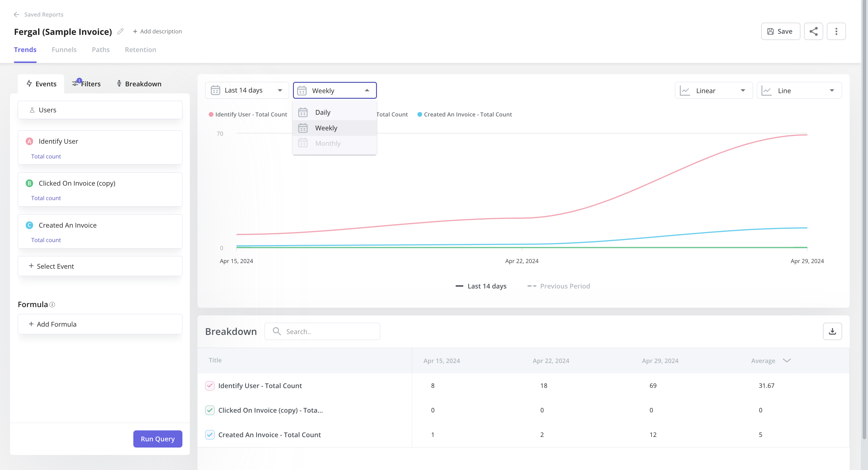
Task: Click the pencil icon to rename the report
Action: pos(120,31)
